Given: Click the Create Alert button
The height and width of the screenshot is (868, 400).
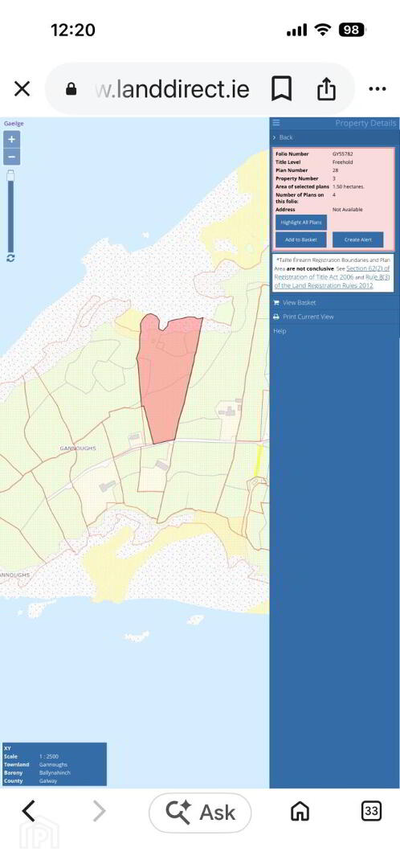Looking at the screenshot, I should pos(358,240).
